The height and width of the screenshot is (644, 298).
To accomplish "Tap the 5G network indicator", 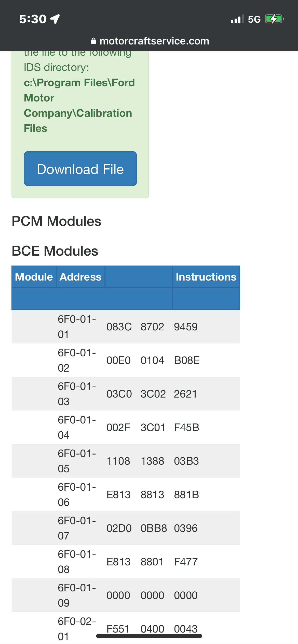I will pyautogui.click(x=254, y=19).
